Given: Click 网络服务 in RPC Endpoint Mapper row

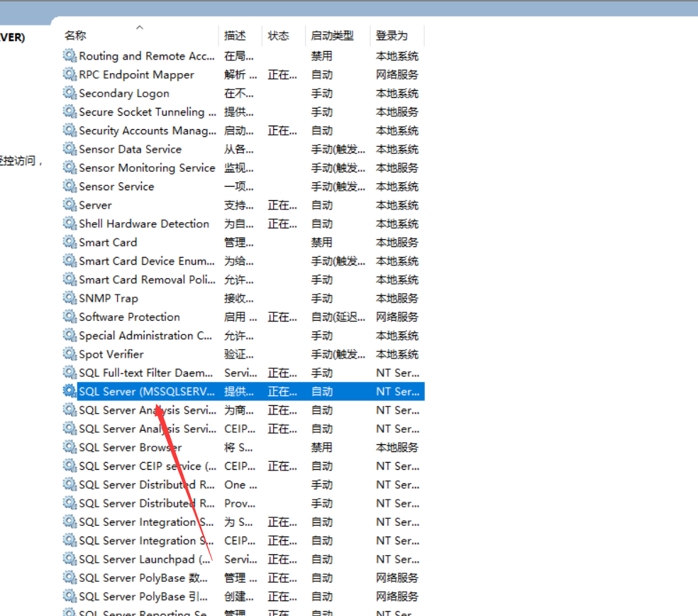Looking at the screenshot, I should 397,75.
